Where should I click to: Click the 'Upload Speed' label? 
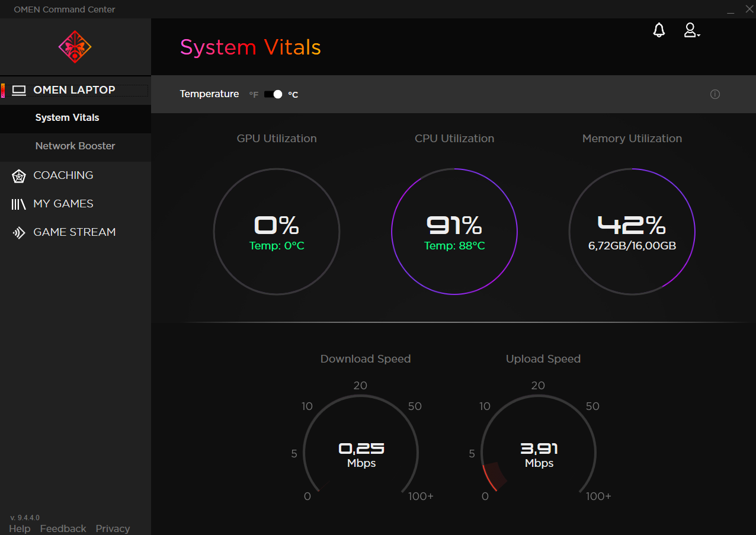543,359
